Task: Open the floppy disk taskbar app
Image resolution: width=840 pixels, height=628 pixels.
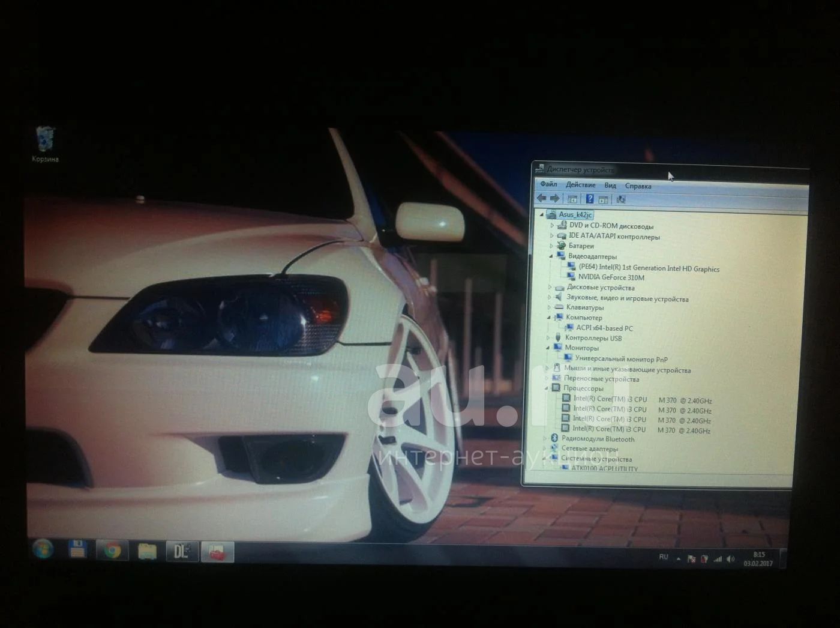Action: pyautogui.click(x=77, y=549)
